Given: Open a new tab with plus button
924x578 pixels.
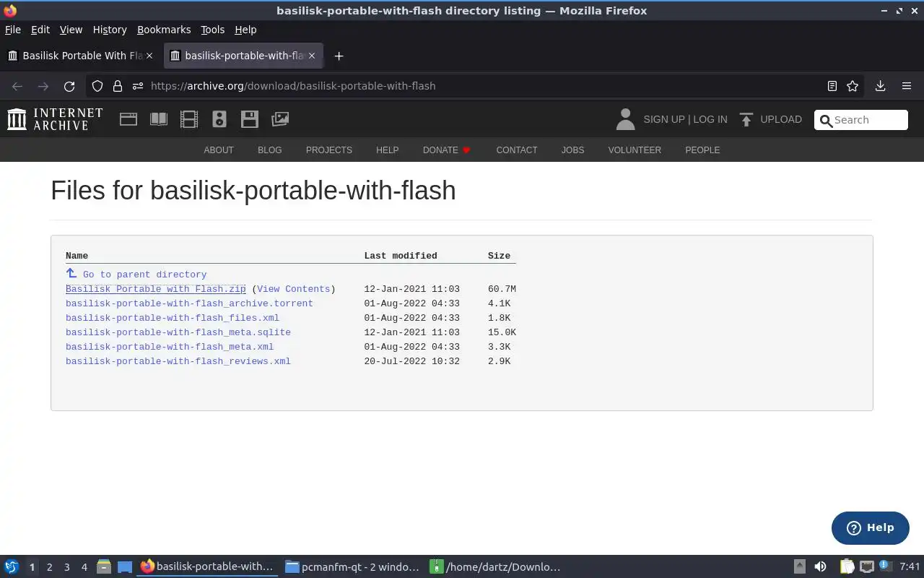Looking at the screenshot, I should pyautogui.click(x=339, y=56).
